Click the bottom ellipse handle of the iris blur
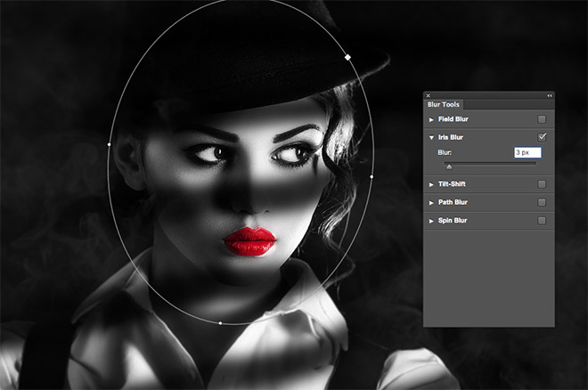Viewport: 588px width, 390px height. coord(220,322)
